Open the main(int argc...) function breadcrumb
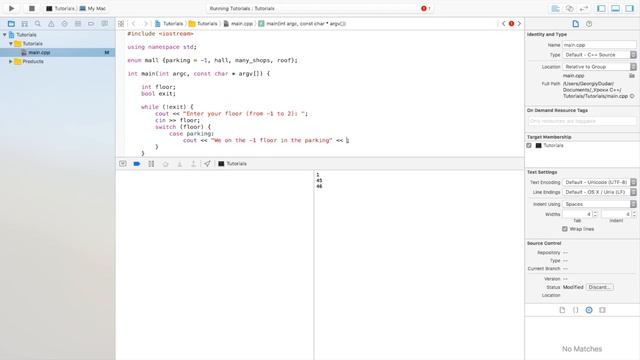The image size is (640, 360). pos(302,24)
